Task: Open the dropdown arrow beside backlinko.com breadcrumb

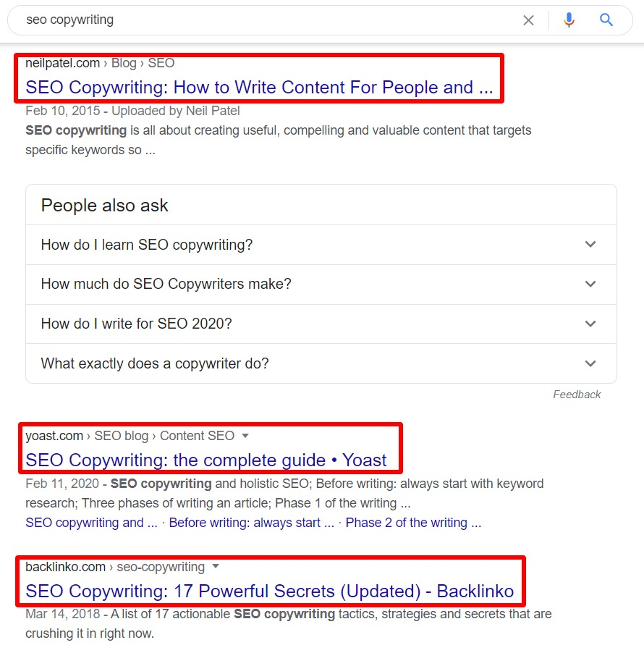Action: pos(216,566)
